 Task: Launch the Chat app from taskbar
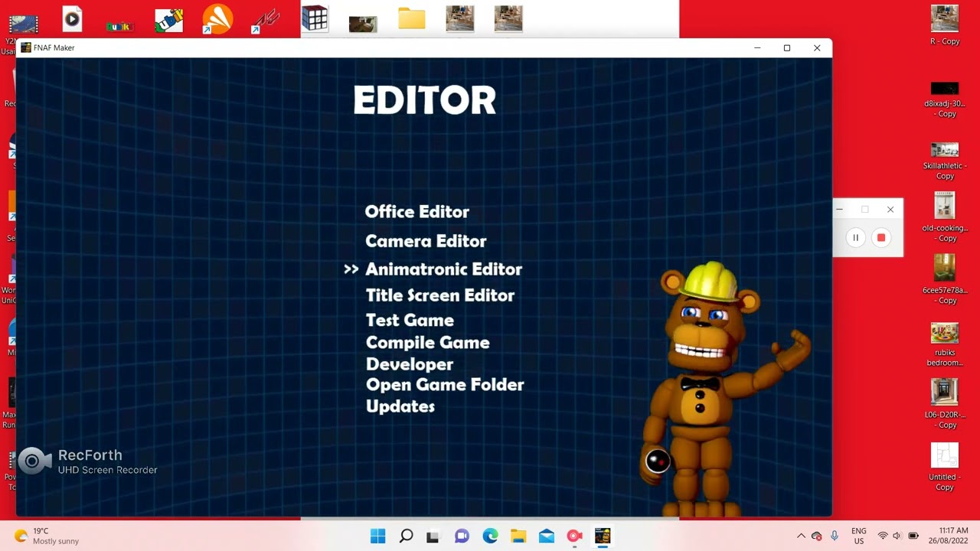tap(462, 536)
